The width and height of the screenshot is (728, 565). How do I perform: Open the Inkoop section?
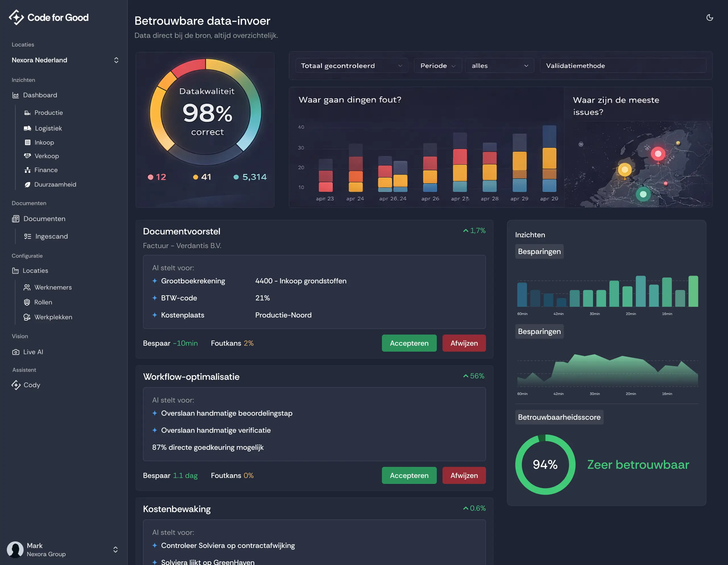[44, 142]
